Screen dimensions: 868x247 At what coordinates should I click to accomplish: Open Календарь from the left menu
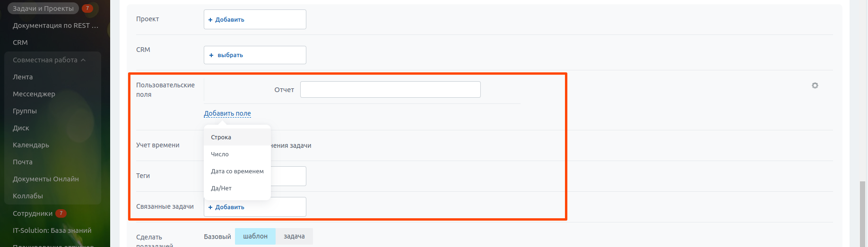coord(31,145)
